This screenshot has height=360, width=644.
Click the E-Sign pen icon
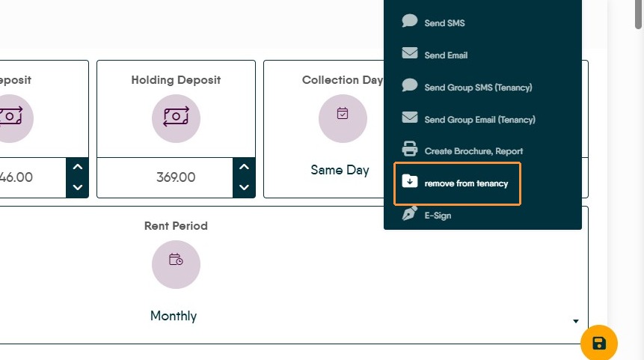(x=409, y=214)
